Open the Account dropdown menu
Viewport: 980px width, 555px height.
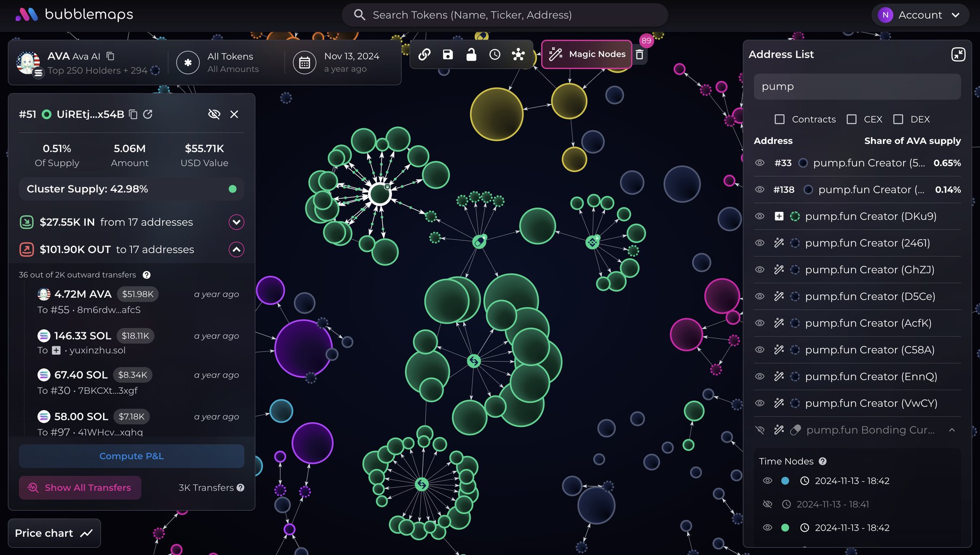pyautogui.click(x=920, y=15)
